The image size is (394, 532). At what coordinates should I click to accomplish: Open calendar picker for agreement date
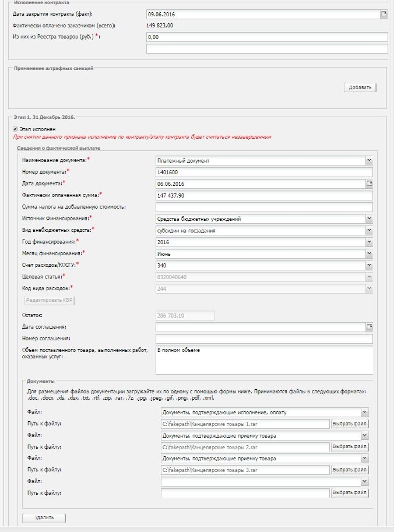click(369, 327)
